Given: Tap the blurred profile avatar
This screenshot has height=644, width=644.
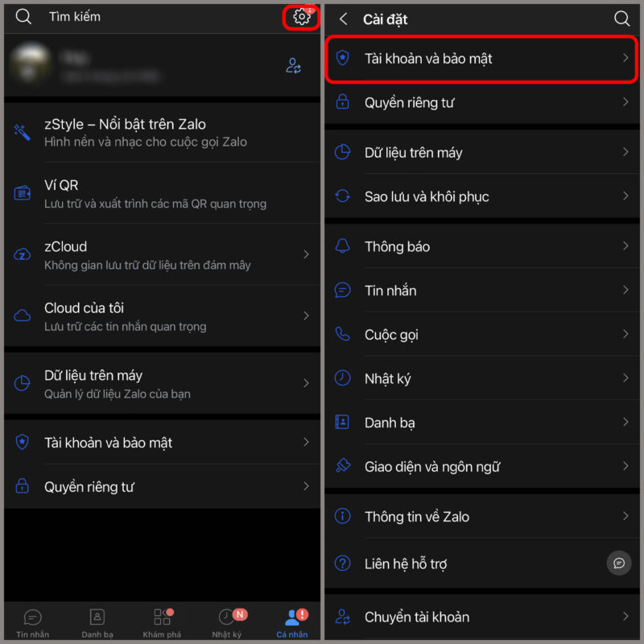Looking at the screenshot, I should tap(30, 65).
